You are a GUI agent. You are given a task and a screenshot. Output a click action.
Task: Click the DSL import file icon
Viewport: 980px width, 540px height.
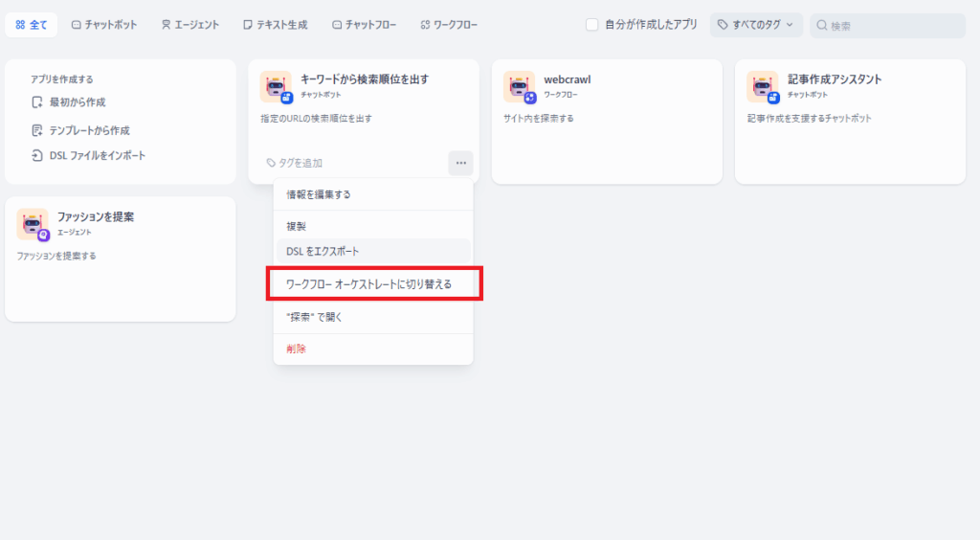[37, 155]
